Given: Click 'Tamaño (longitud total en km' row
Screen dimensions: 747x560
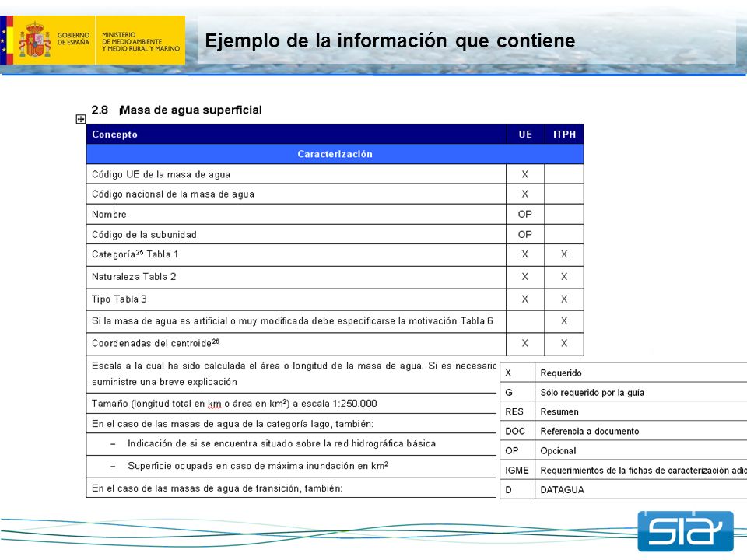Looking at the screenshot, I should [x=292, y=404].
